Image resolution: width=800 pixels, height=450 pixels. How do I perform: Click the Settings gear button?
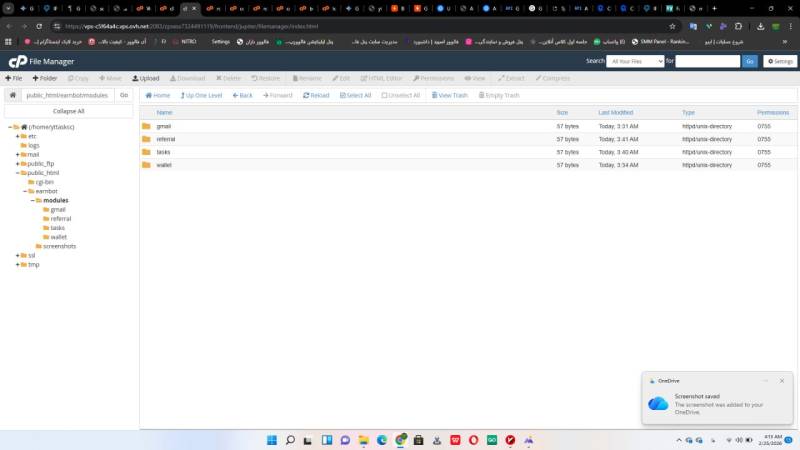point(780,61)
